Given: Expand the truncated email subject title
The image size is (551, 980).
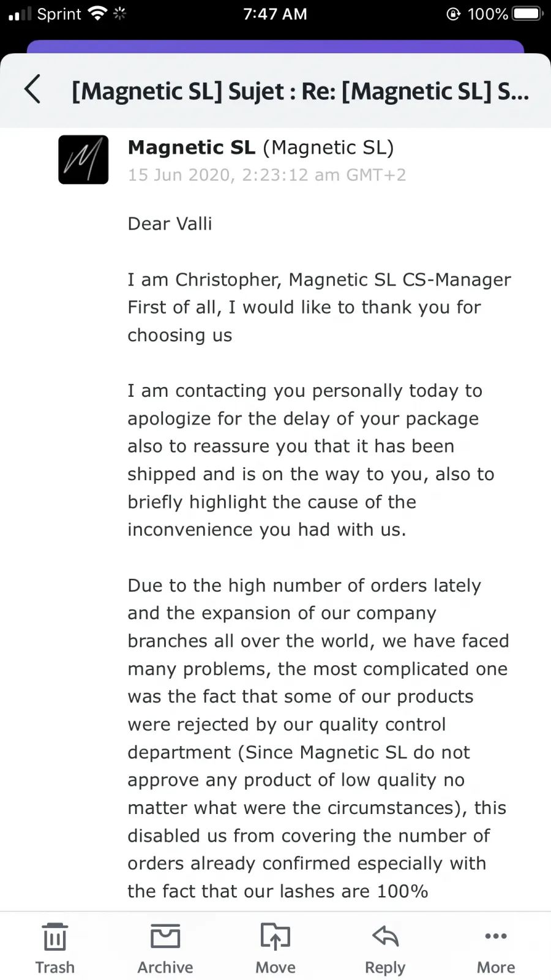Looking at the screenshot, I should click(x=301, y=91).
